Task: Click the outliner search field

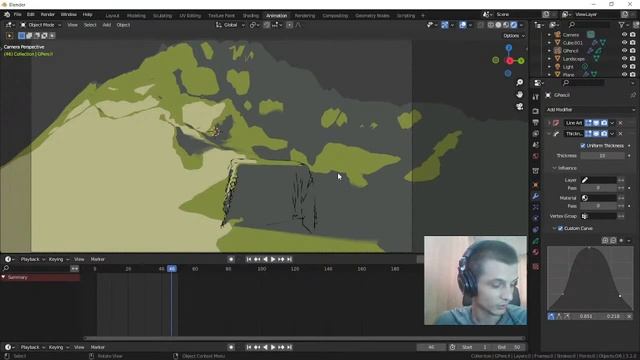Action: coord(590,25)
